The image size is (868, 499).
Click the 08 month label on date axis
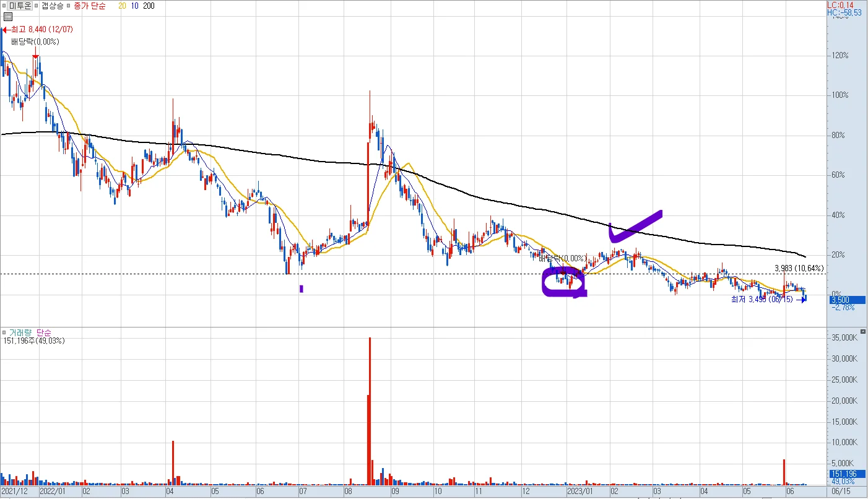[x=349, y=492]
